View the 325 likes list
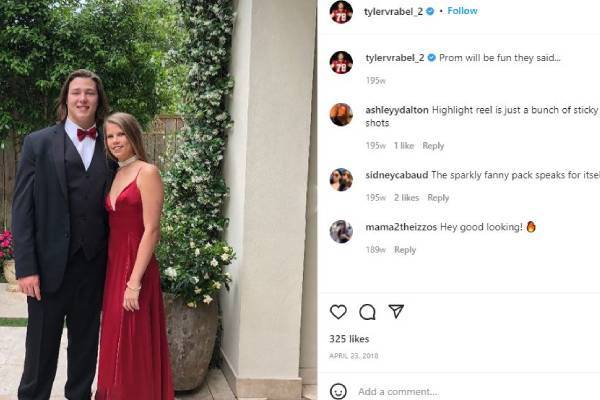The width and height of the screenshot is (600, 400). click(349, 339)
